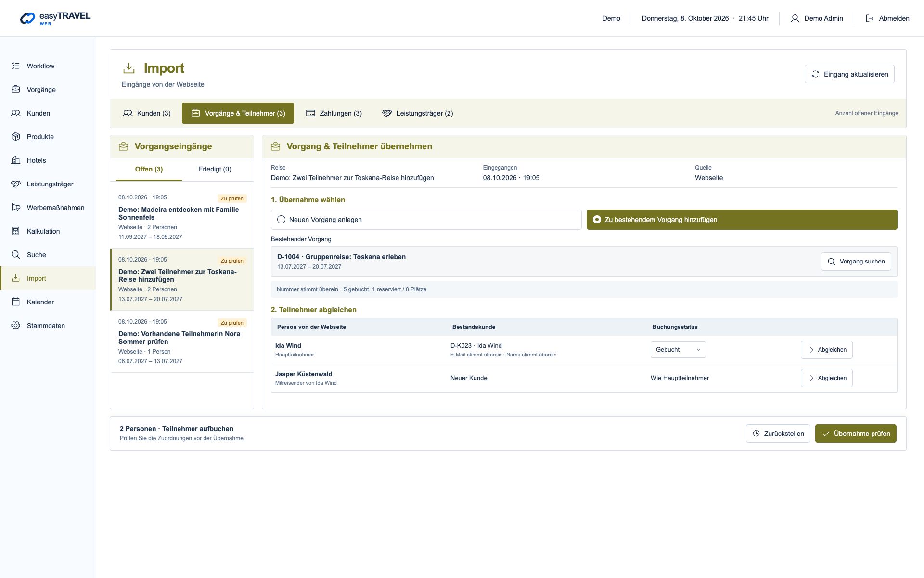Expand Abgleichen for Jasper Küstenwald
This screenshot has height=578, width=924.
826,378
